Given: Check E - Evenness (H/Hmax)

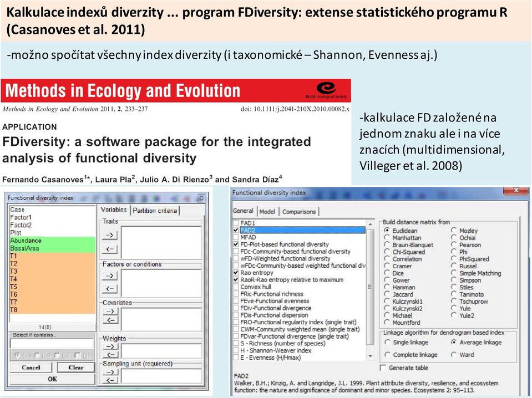Looking at the screenshot, I should click(x=236, y=358).
